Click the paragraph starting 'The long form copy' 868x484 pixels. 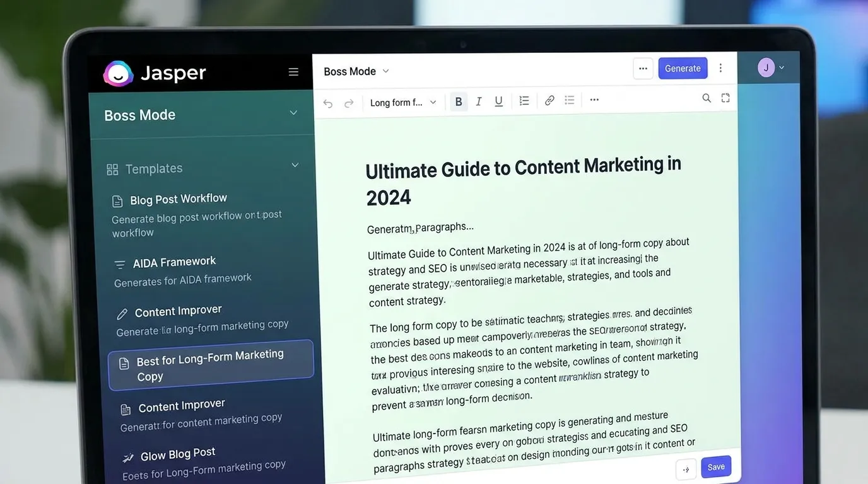[x=534, y=359]
